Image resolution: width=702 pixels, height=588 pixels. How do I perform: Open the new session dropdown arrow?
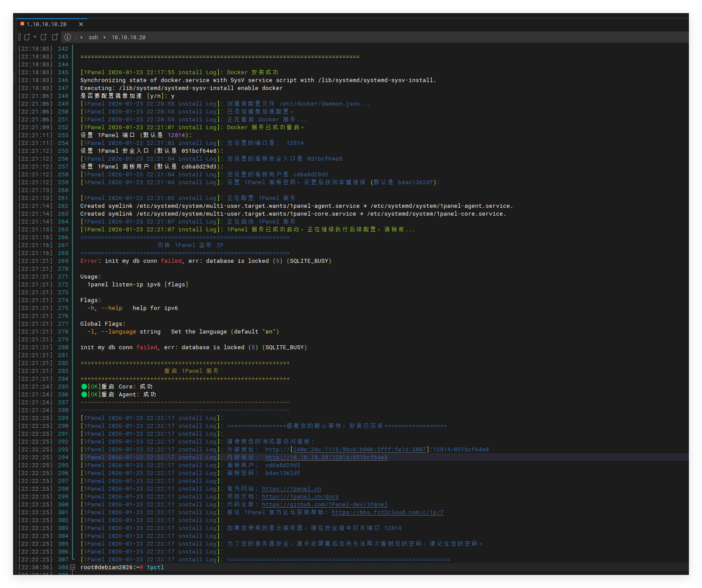(x=35, y=37)
